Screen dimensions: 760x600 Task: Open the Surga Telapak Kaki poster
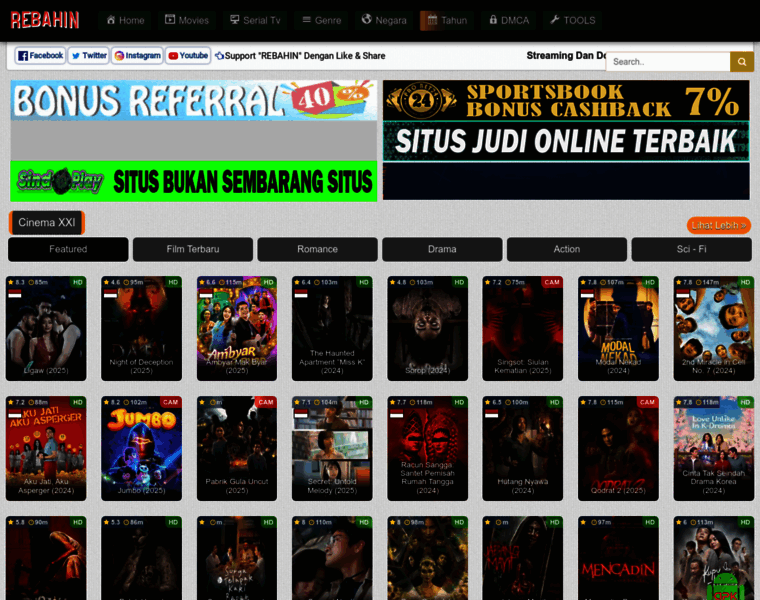[237, 558]
